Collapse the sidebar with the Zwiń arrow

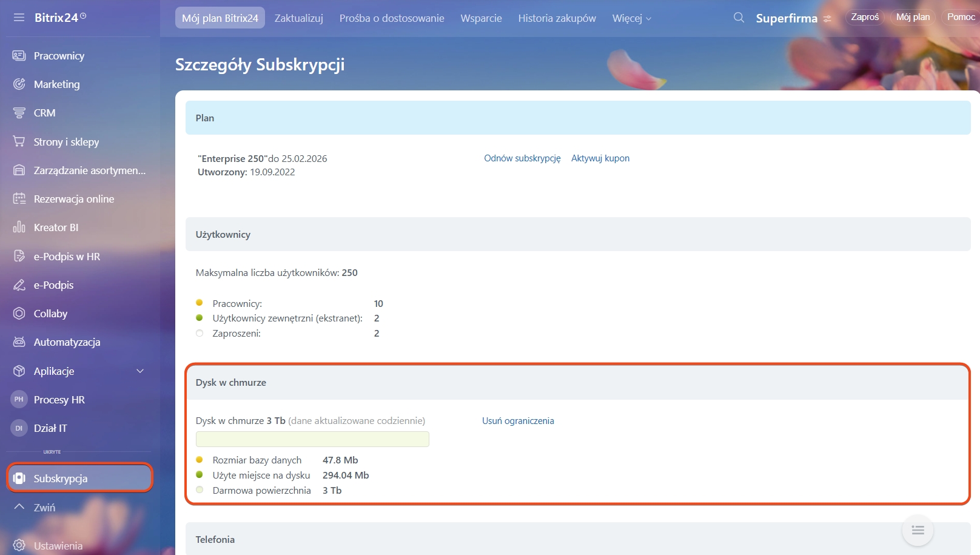(19, 506)
